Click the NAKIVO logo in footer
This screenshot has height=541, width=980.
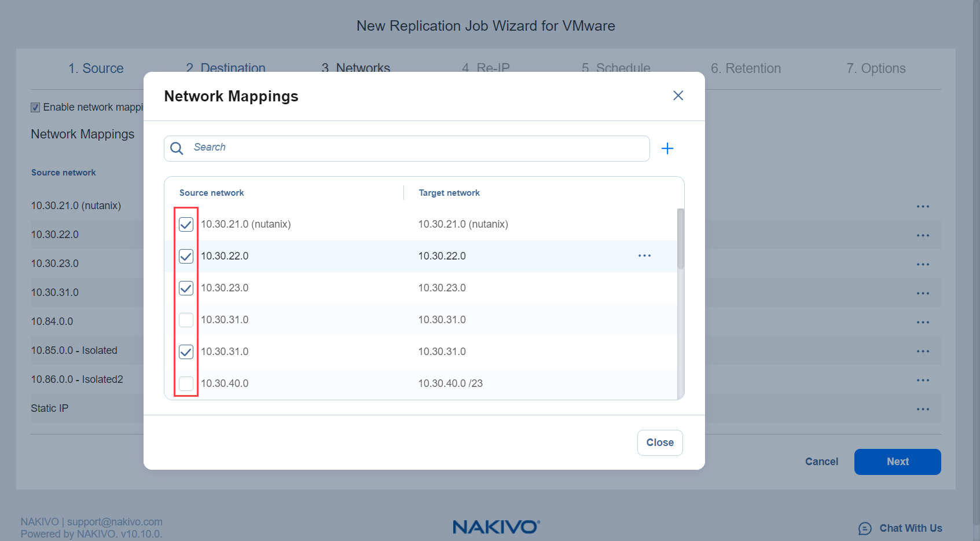pos(495,527)
